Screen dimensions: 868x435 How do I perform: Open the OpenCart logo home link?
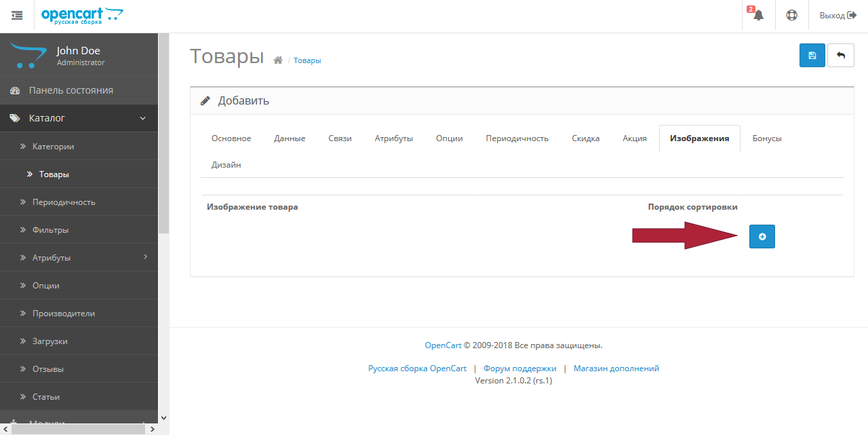[82, 16]
